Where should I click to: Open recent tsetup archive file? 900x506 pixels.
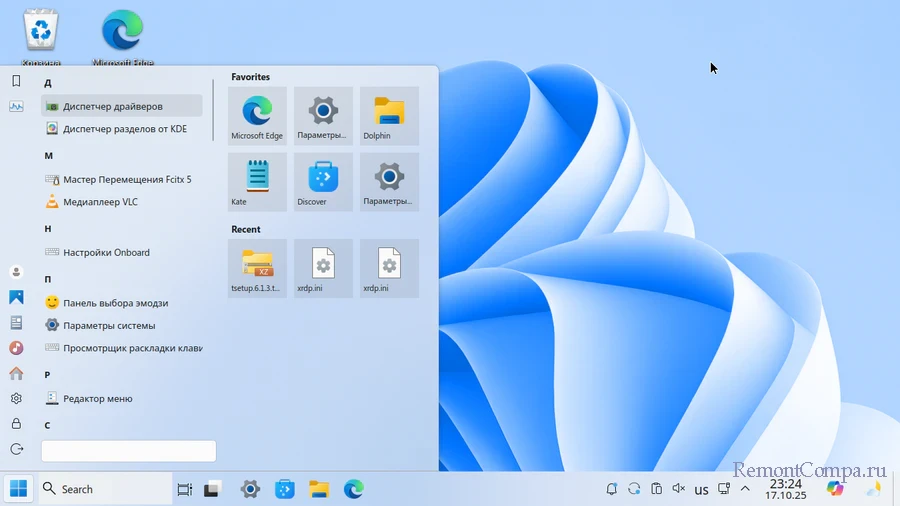click(257, 267)
